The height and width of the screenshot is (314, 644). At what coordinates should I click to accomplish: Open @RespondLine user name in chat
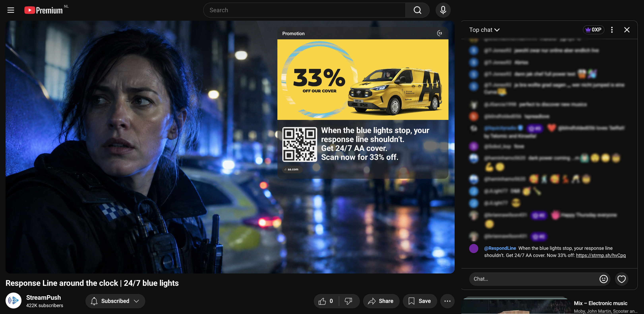500,248
